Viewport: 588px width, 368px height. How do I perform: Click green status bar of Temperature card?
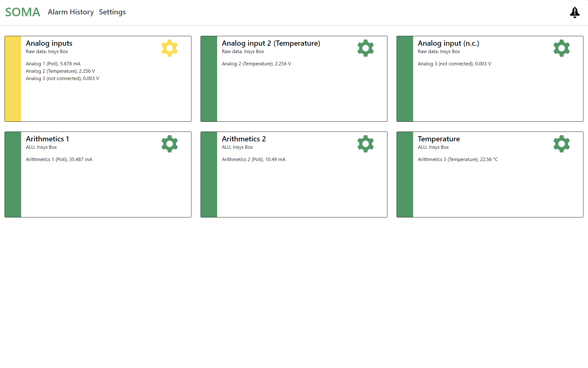405,174
